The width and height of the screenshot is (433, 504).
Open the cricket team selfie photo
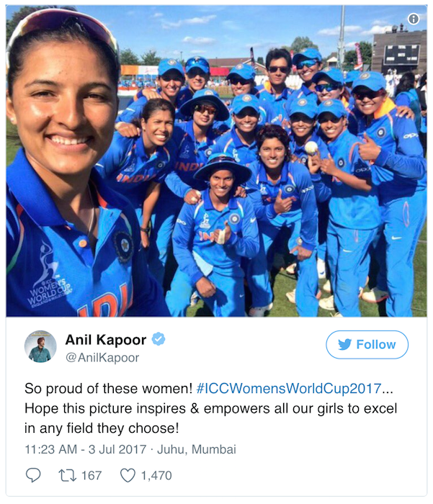click(x=216, y=161)
